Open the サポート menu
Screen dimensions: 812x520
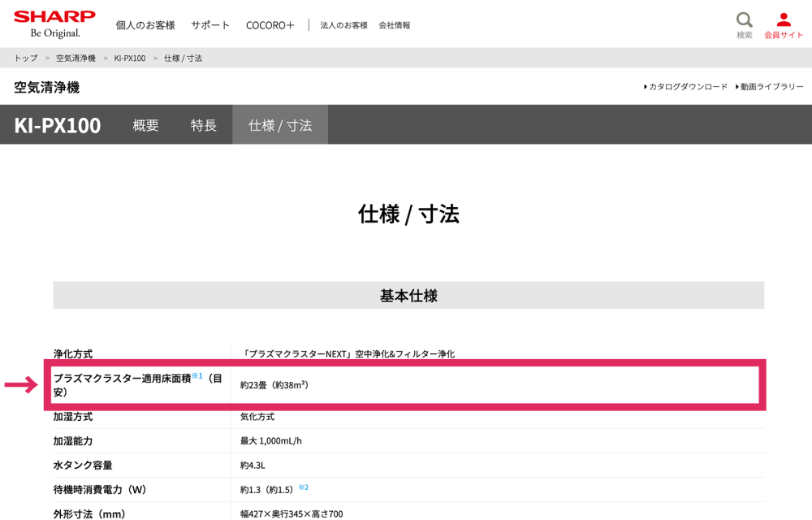point(210,25)
